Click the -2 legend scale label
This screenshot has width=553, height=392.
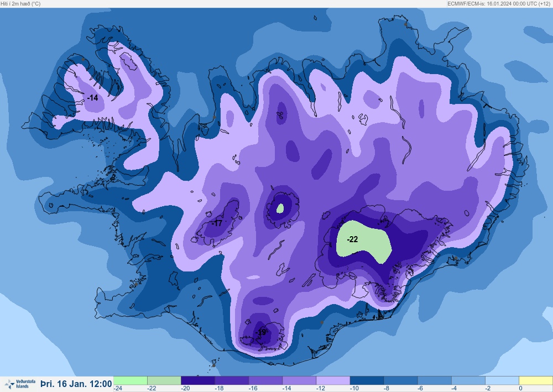[x=488, y=389]
